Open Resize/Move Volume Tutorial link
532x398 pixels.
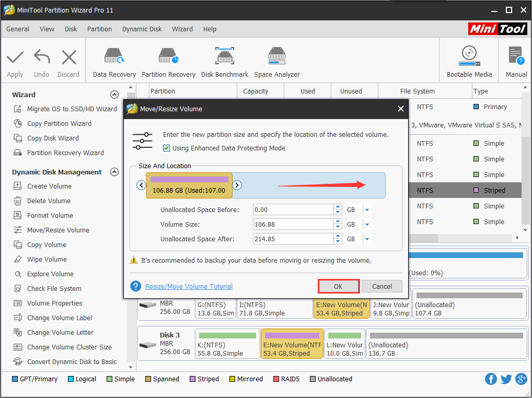tap(189, 286)
